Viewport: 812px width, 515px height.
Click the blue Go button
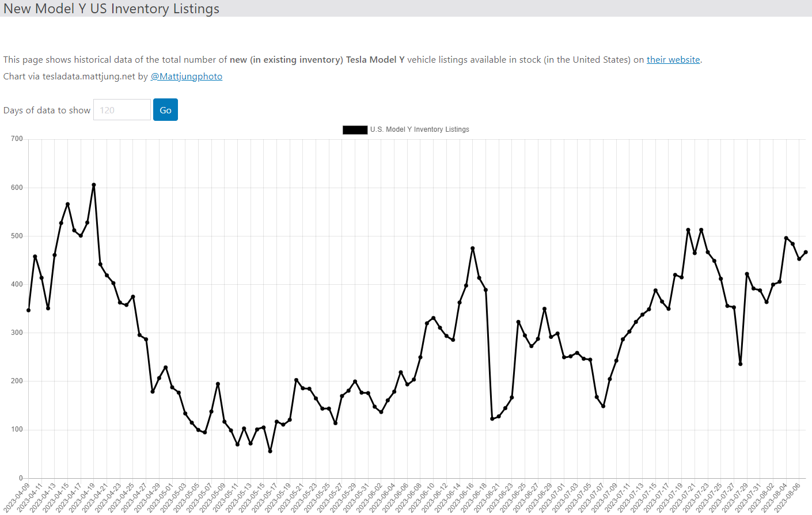(165, 110)
